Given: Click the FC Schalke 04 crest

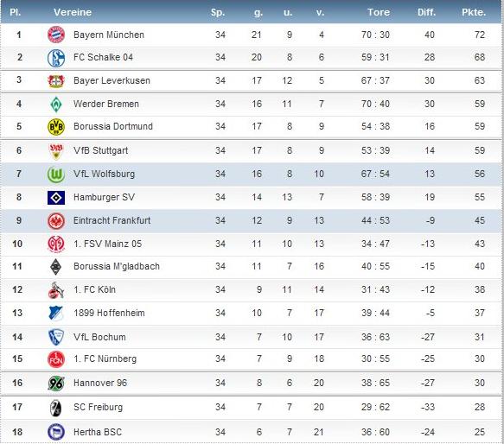Looking at the screenshot, I should coord(56,58).
